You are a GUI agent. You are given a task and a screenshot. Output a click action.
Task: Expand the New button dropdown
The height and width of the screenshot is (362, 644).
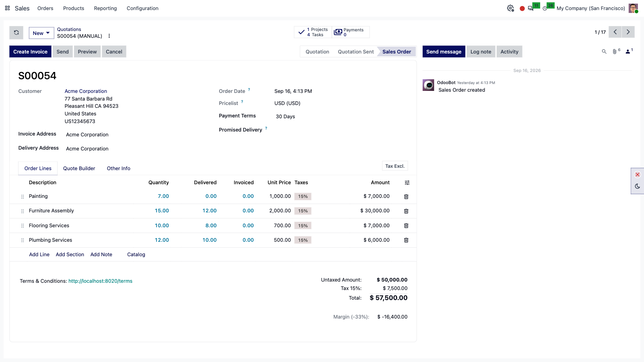pos(41,33)
